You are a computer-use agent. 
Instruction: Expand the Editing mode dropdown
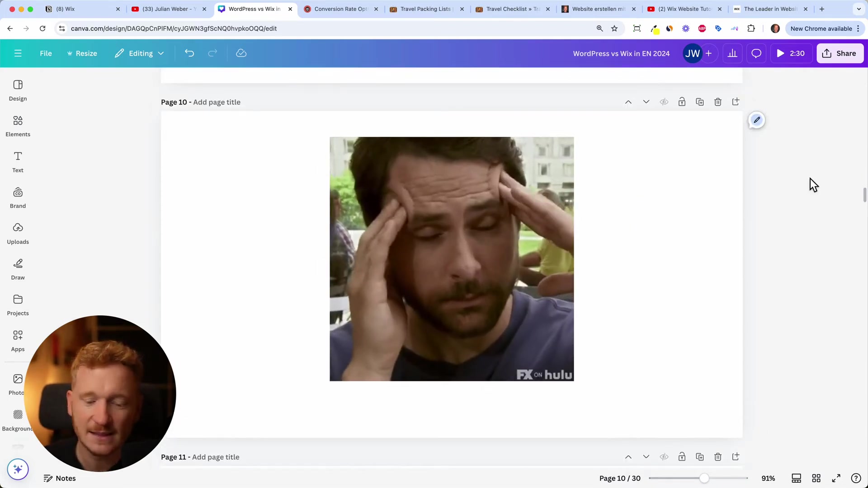(x=139, y=53)
